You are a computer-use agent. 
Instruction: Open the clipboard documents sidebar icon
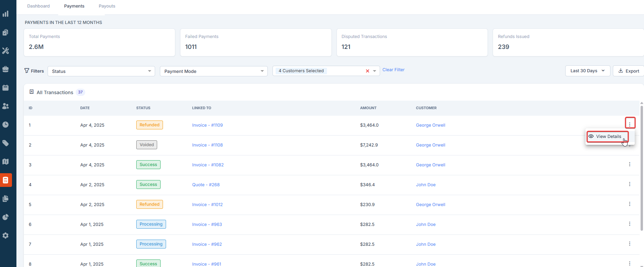coord(5,32)
